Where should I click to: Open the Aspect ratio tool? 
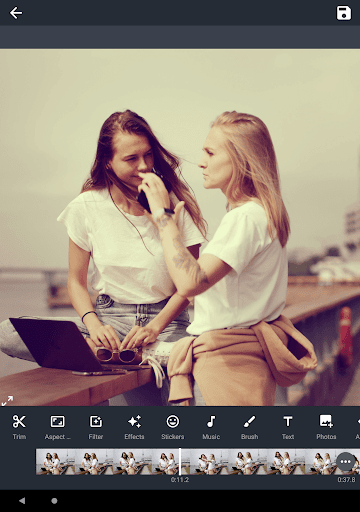coord(57,427)
